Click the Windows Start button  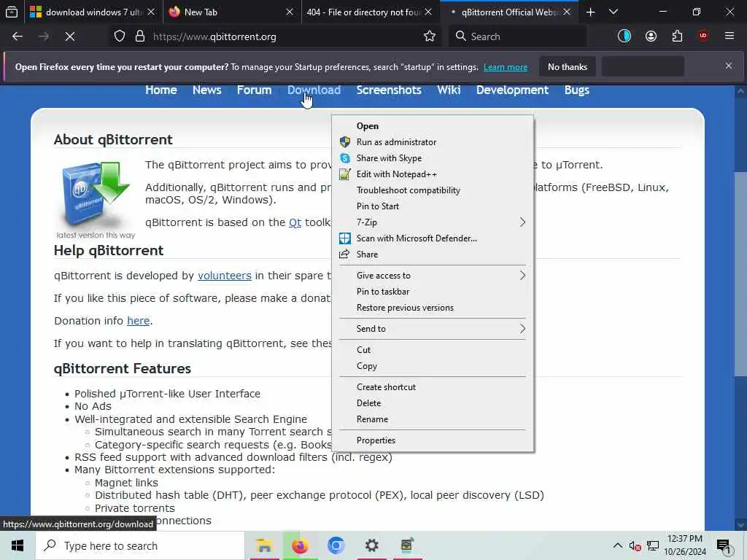pyautogui.click(x=18, y=545)
